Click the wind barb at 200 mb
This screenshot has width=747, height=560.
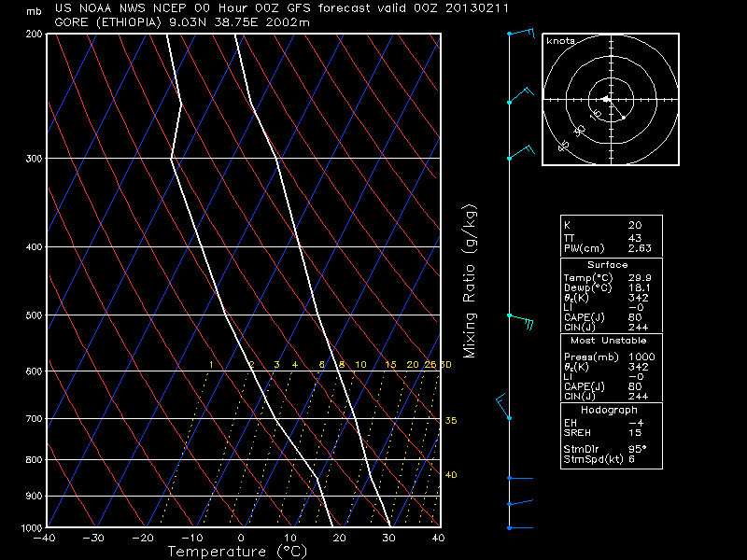pos(522,33)
